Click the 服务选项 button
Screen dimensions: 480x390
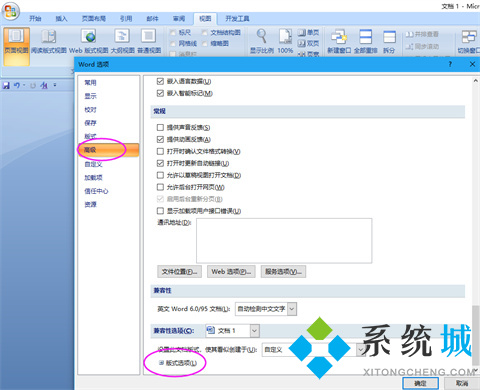(x=283, y=272)
